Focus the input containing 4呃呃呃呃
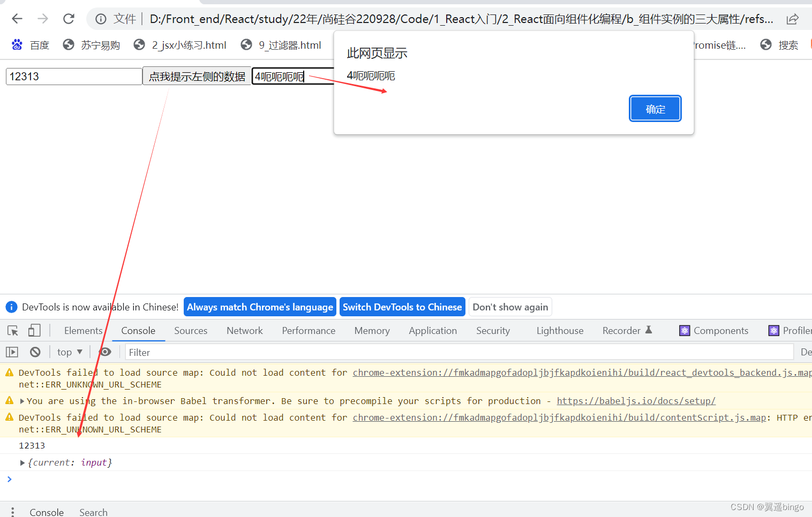Screen dimensions: 812x517 pyautogui.click(x=294, y=77)
